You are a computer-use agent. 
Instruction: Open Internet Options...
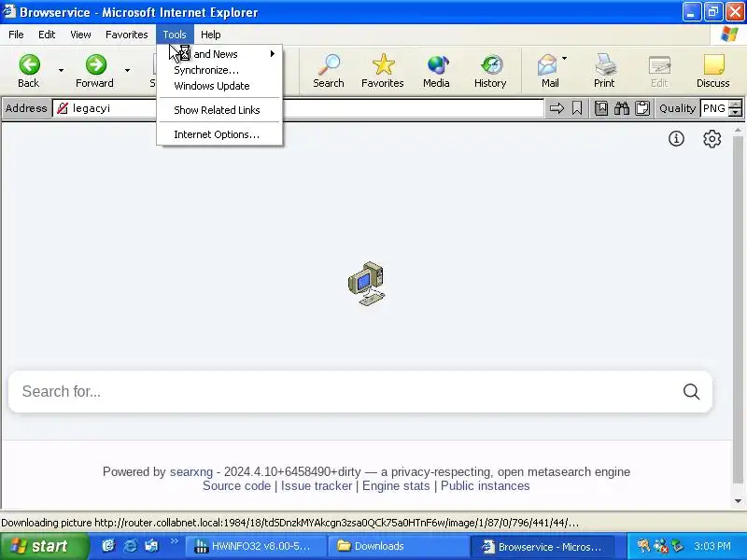coord(219,134)
